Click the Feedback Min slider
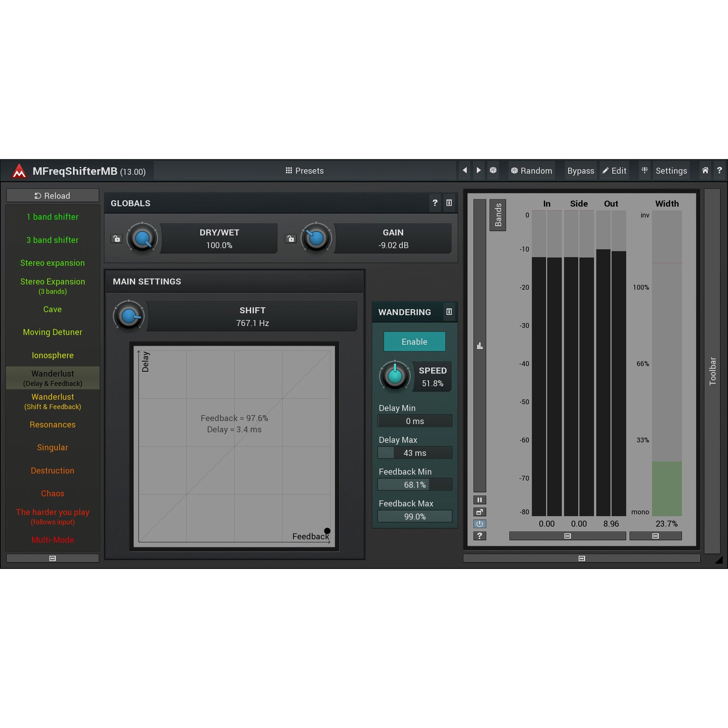Viewport: 728px width, 728px height. (x=414, y=485)
